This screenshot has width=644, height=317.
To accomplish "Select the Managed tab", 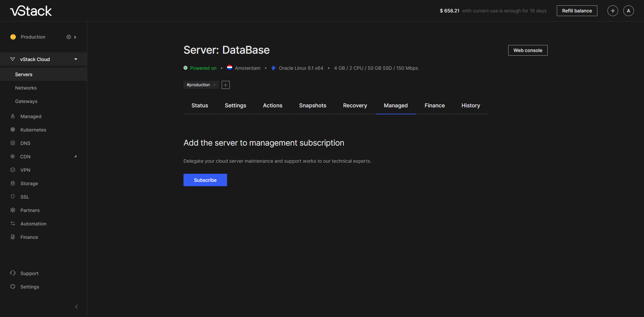I will coord(396,105).
